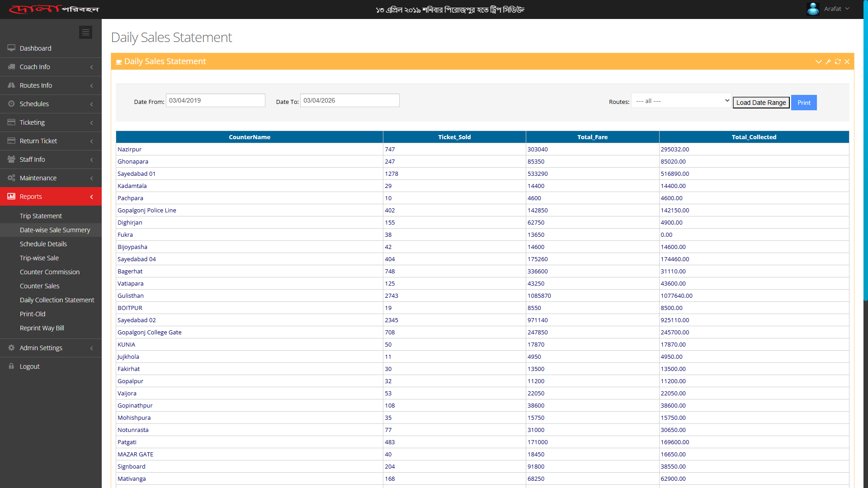Click the Dashboard monitor icon
The image size is (868, 488).
11,48
